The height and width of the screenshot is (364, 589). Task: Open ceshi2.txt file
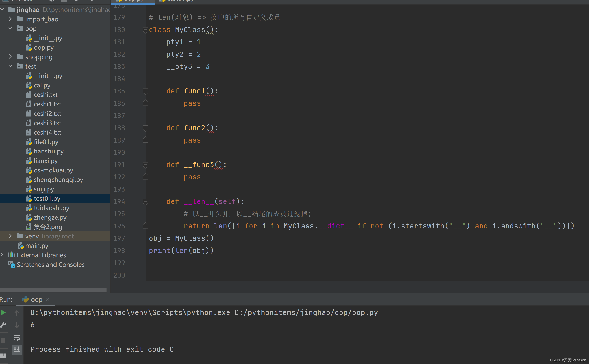(x=47, y=113)
